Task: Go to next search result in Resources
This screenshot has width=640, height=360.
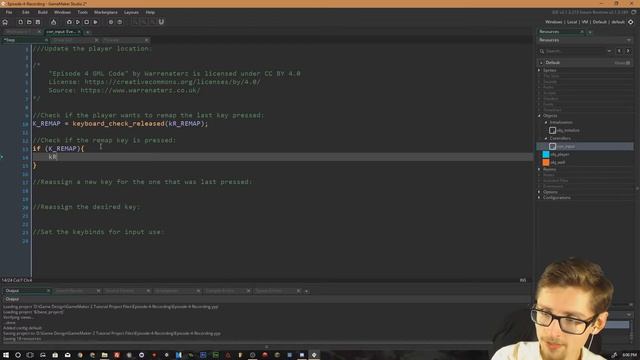Action: (x=628, y=51)
